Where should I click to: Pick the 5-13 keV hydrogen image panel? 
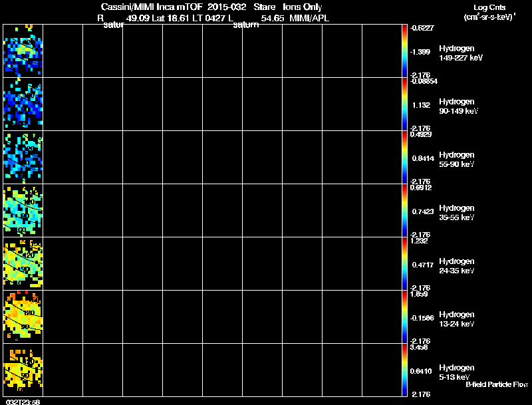[23, 370]
